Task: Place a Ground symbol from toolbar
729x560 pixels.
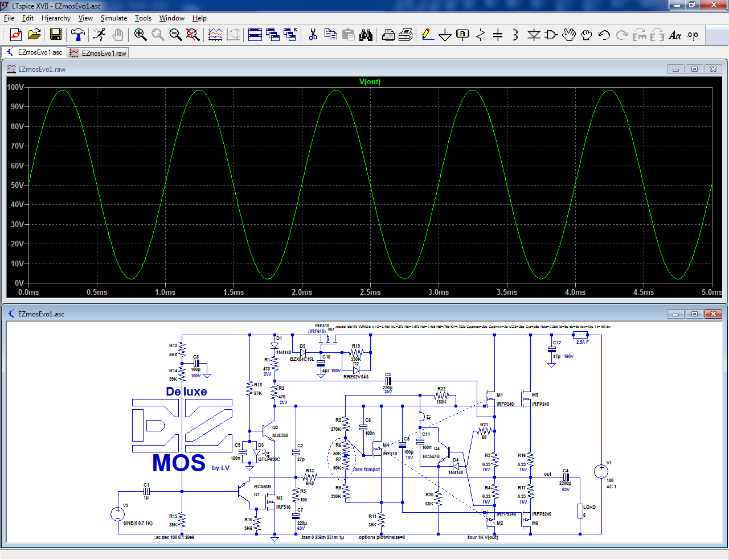Action: tap(445, 35)
